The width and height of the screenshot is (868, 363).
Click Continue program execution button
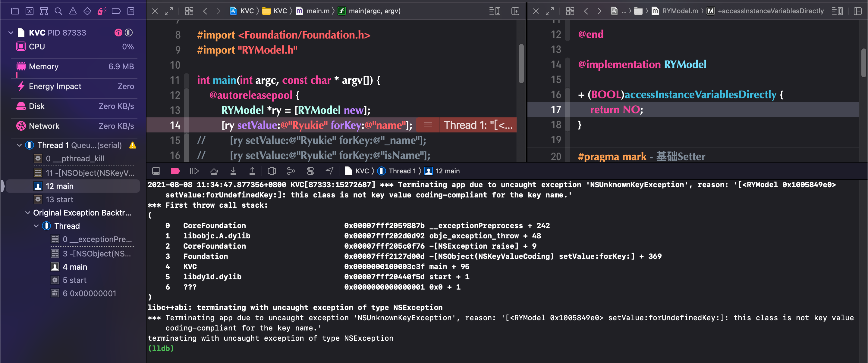[194, 171]
